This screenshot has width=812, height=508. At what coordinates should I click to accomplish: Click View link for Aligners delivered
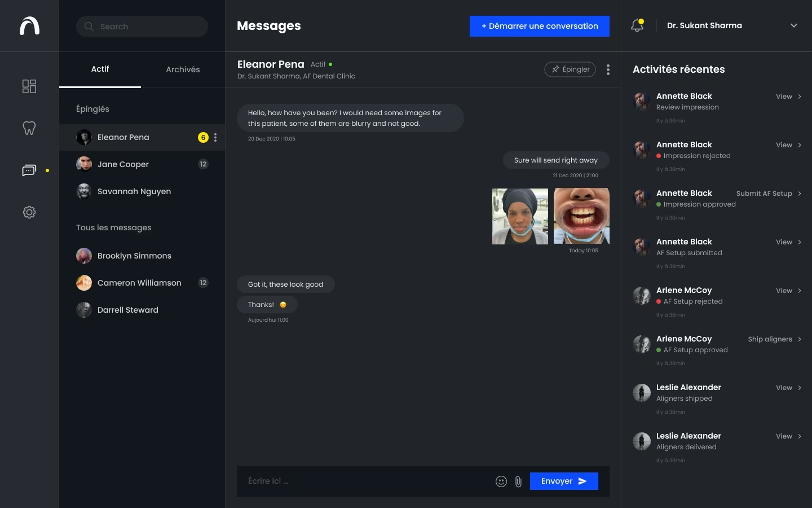pos(784,436)
